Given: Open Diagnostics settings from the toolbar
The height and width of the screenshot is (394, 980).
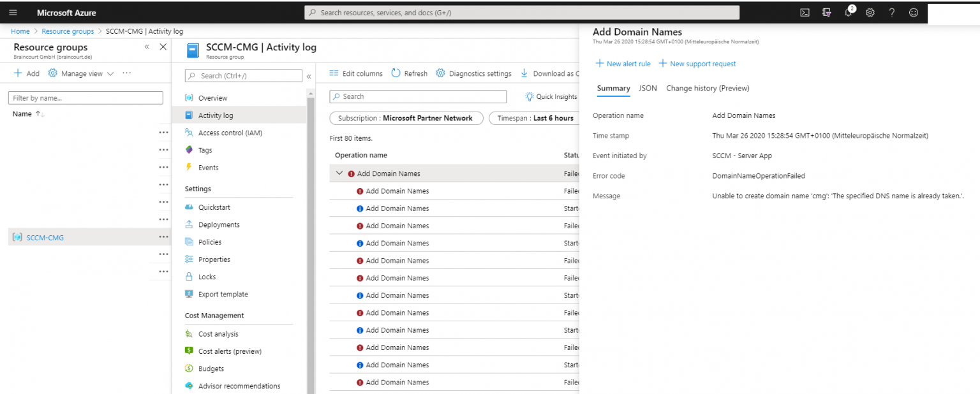Looking at the screenshot, I should (473, 73).
